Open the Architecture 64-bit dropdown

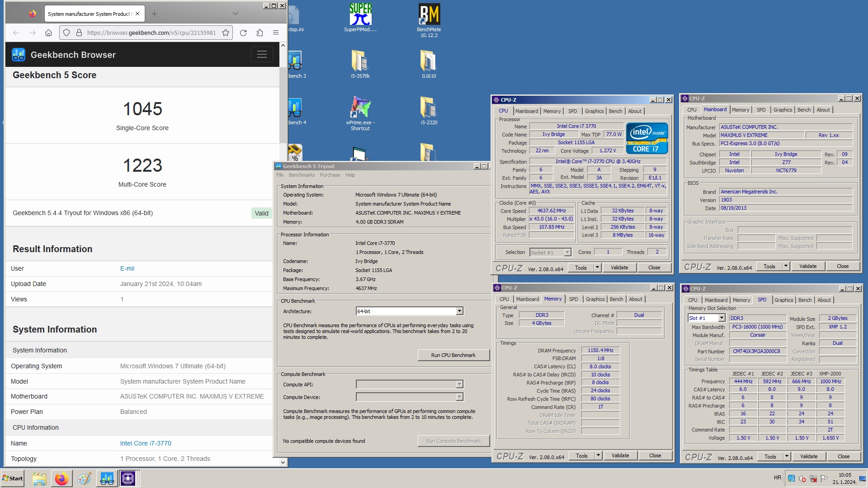click(459, 311)
